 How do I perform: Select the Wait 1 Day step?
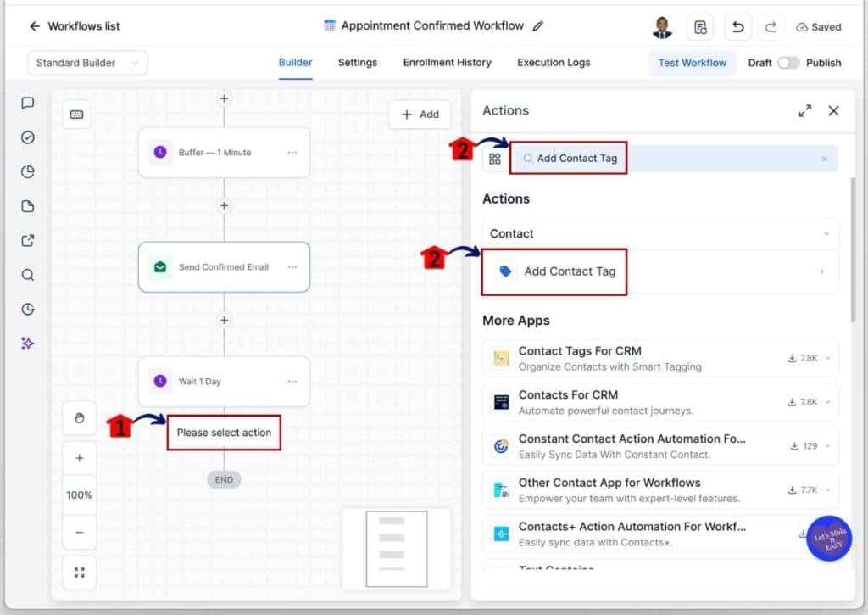point(224,382)
